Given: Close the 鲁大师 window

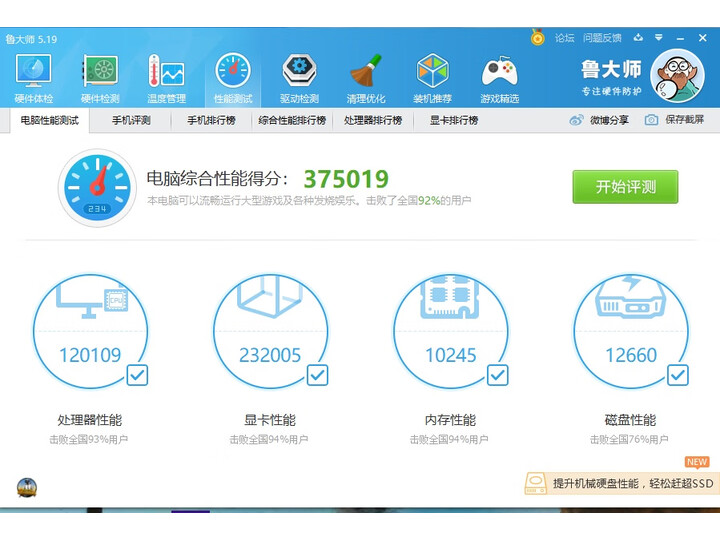Looking at the screenshot, I should [x=703, y=38].
